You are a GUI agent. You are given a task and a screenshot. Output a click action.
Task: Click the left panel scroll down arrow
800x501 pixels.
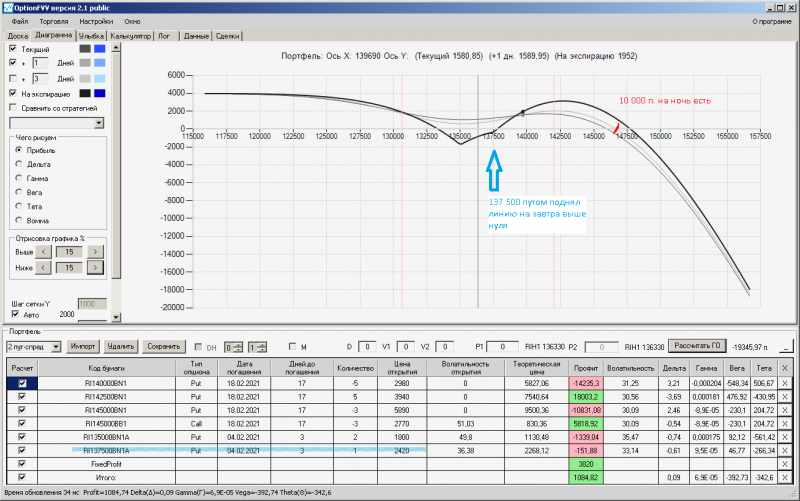point(116,317)
